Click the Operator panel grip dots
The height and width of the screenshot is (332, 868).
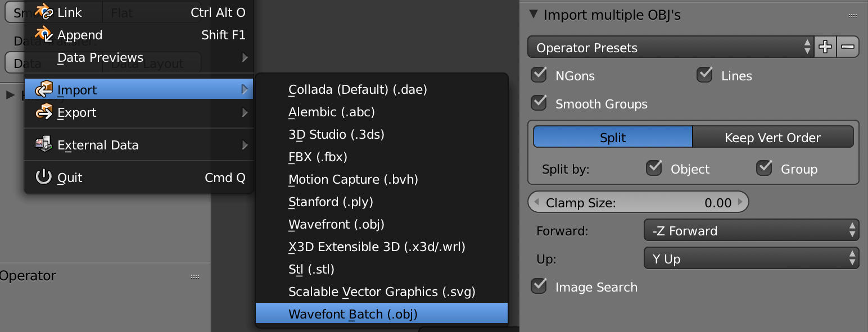195,276
